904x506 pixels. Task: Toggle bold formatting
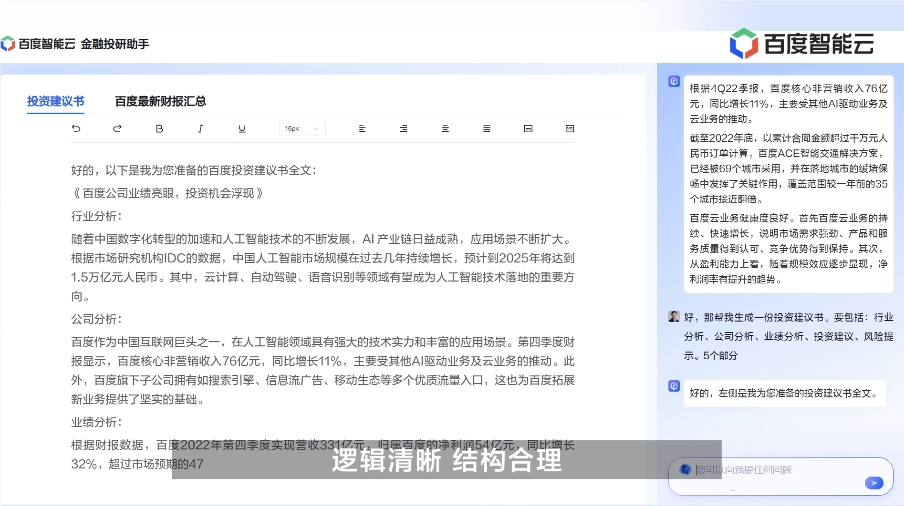coord(159,129)
